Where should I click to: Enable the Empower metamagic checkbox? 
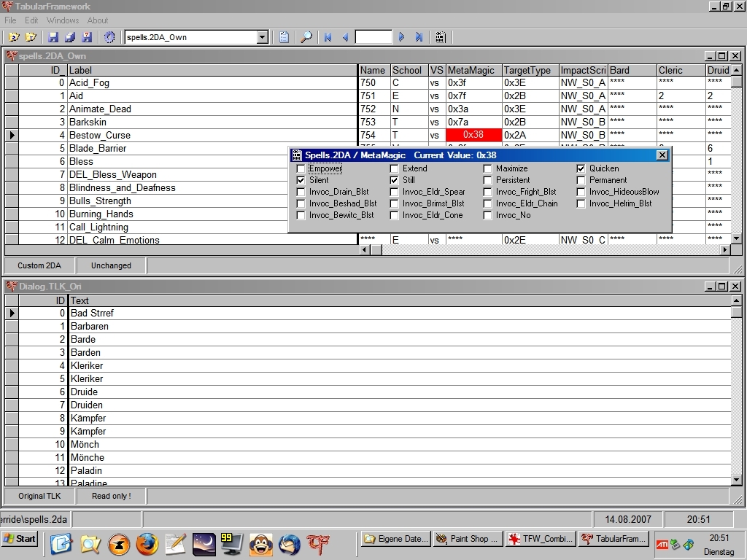pos(301,168)
